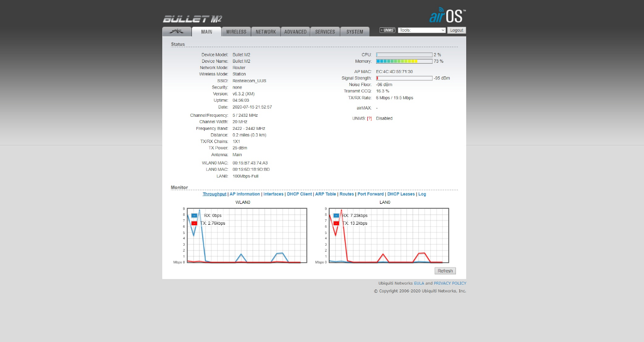Select signal strength value -95 dBm
Viewport: 644px width, 342px height.
442,78
